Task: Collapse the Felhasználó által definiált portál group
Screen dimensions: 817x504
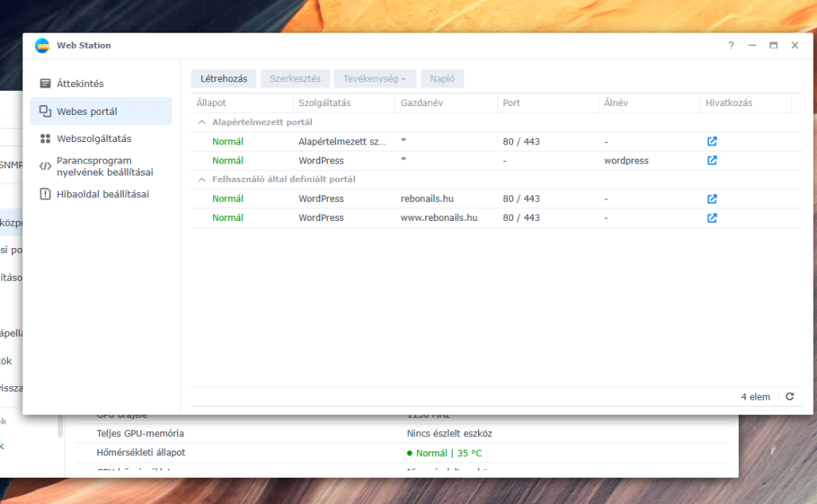Action: tap(202, 179)
